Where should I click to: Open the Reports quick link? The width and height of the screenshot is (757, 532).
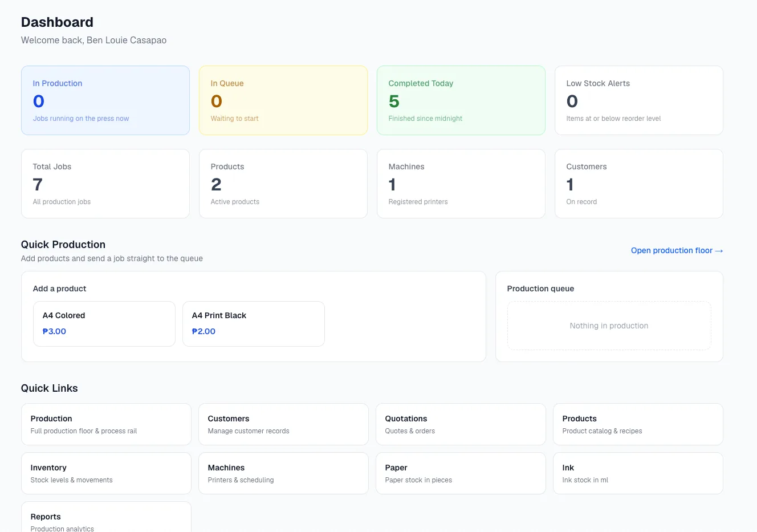106,517
